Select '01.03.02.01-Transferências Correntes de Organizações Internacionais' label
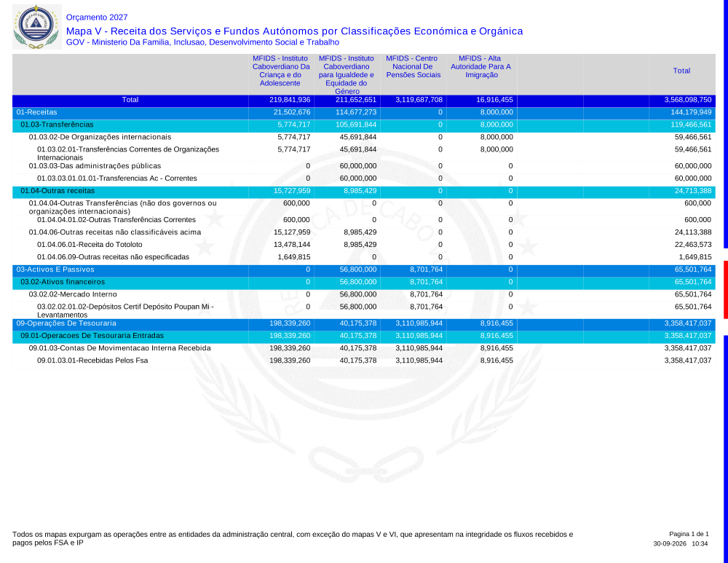728x563 pixels. (x=128, y=153)
